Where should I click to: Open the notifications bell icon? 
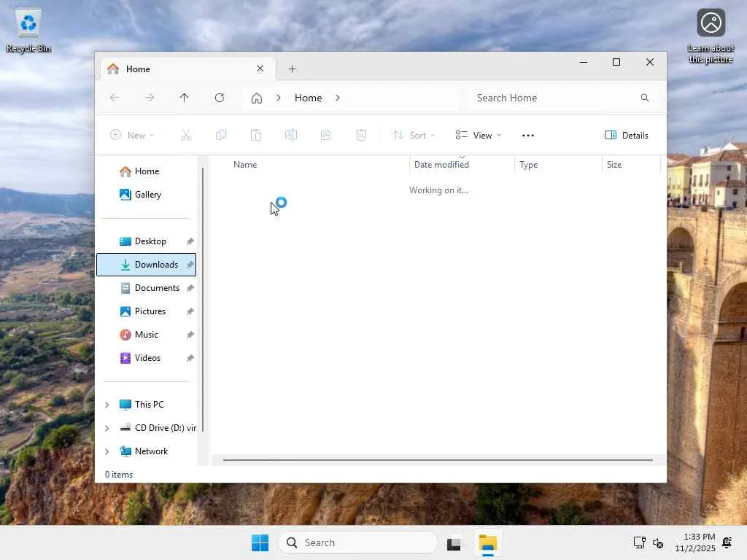(727, 542)
